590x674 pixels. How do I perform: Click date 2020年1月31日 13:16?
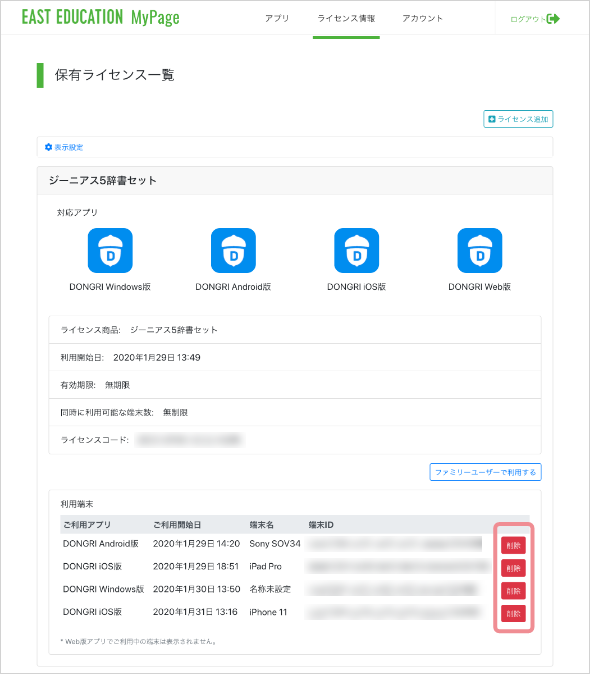tap(195, 612)
